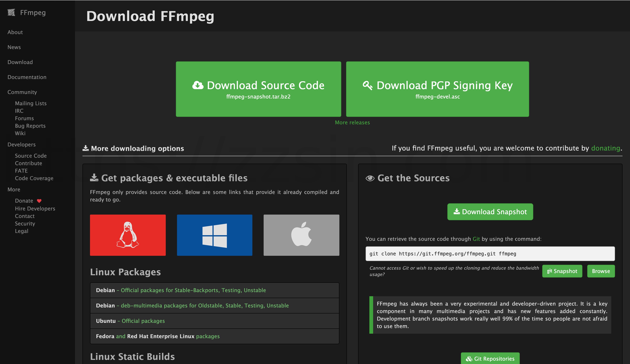Open Developers section in sidebar
The image size is (630, 364).
pos(22,145)
